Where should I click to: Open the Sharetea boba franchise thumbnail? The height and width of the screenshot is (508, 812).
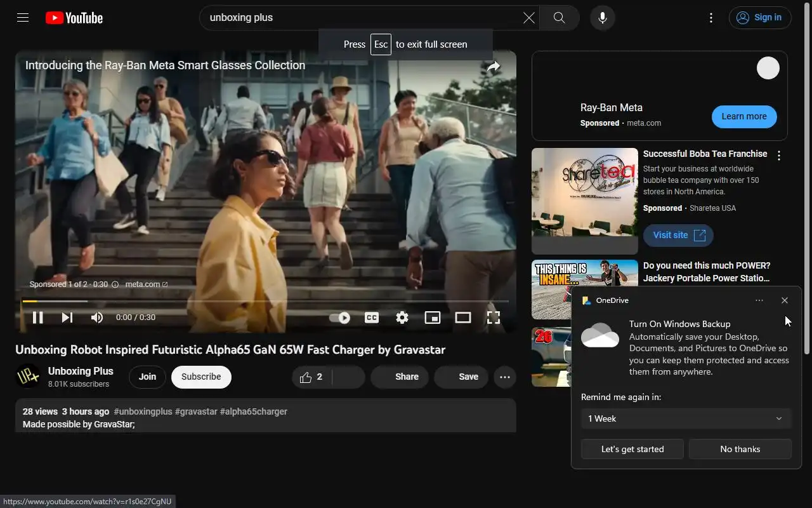tap(585, 201)
